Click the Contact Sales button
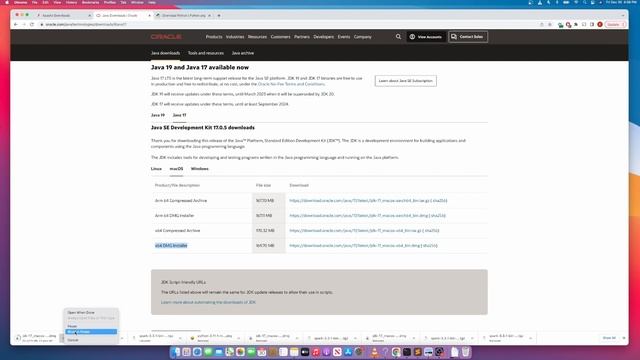640x360 pixels. (x=468, y=37)
